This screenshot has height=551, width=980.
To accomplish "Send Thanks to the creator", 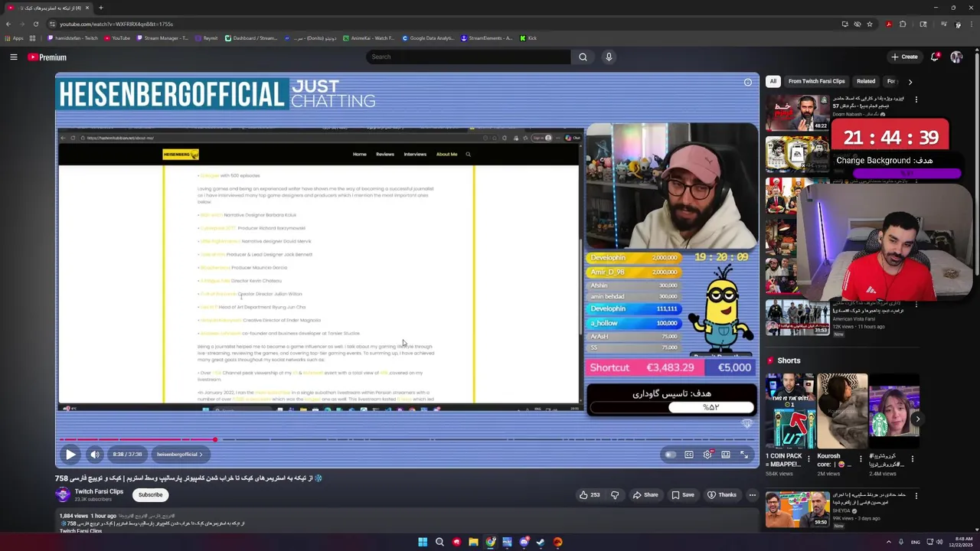I will [x=722, y=495].
